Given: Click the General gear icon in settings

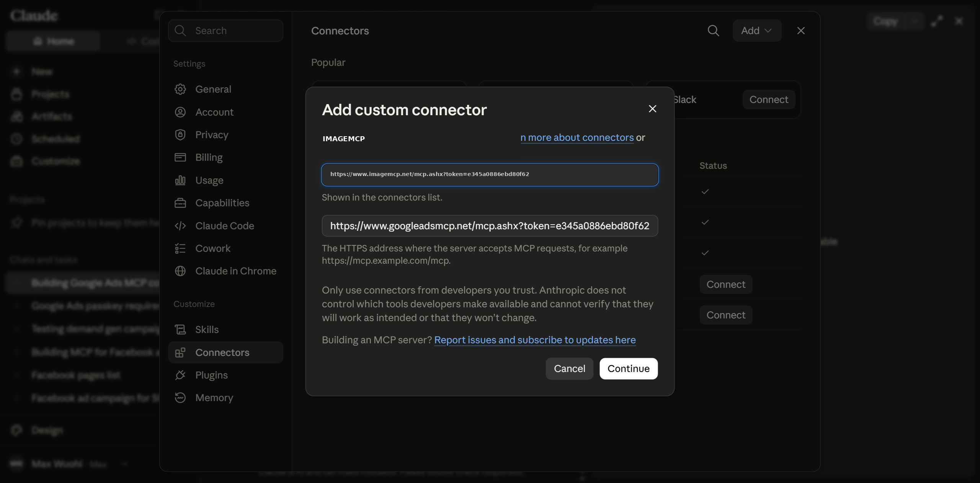Looking at the screenshot, I should 180,89.
